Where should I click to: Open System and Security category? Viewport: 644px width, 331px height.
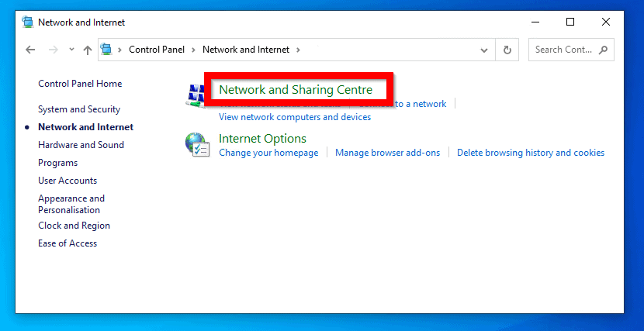[x=79, y=109]
